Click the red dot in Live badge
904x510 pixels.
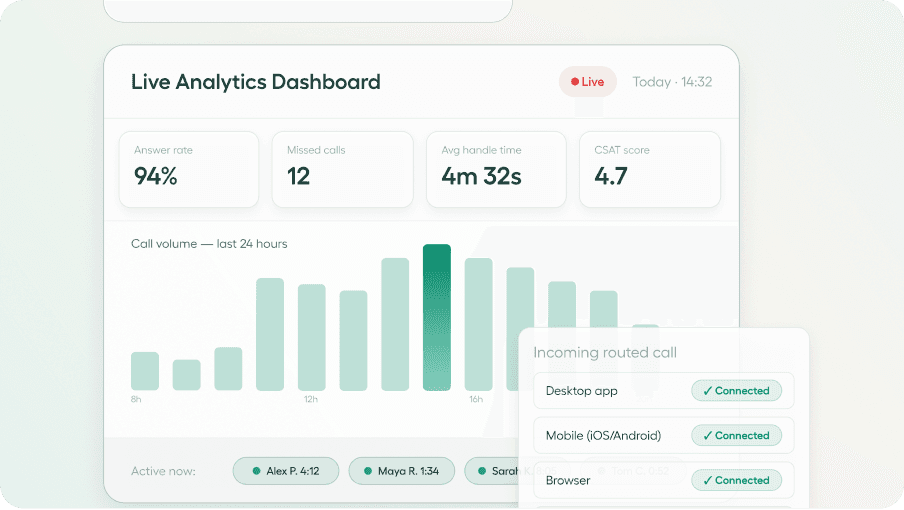point(575,82)
